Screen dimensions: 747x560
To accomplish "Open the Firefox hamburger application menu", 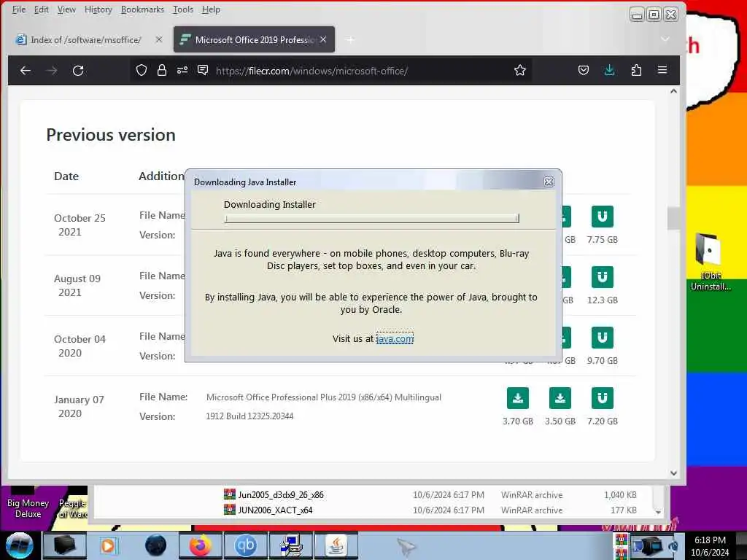I will coord(662,70).
